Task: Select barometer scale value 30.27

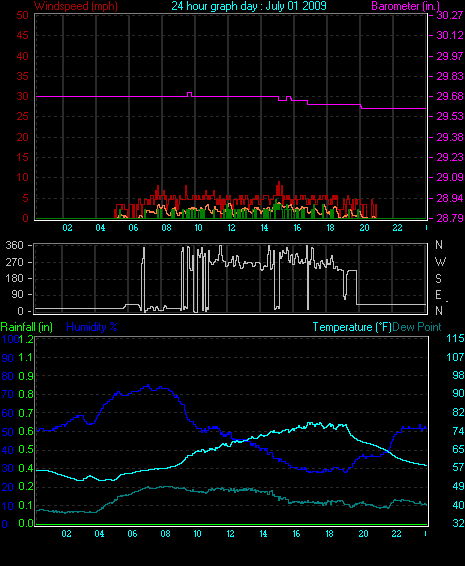Action: 450,15
